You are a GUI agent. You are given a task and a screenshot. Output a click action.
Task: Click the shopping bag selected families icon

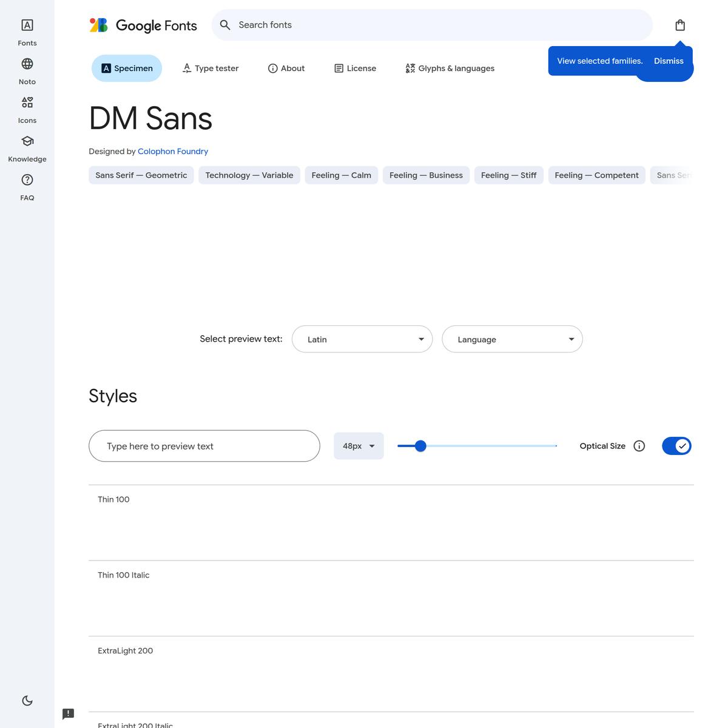click(x=680, y=25)
